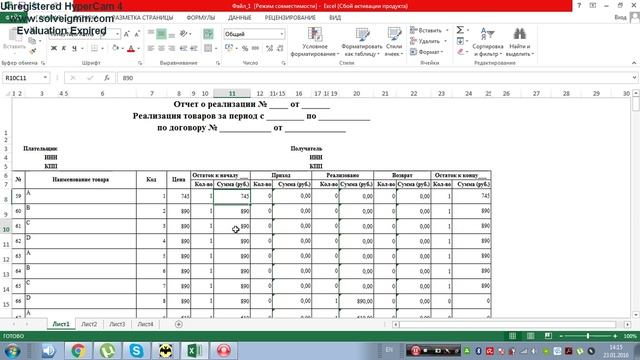Open Skype from the taskbar

(x=136, y=351)
